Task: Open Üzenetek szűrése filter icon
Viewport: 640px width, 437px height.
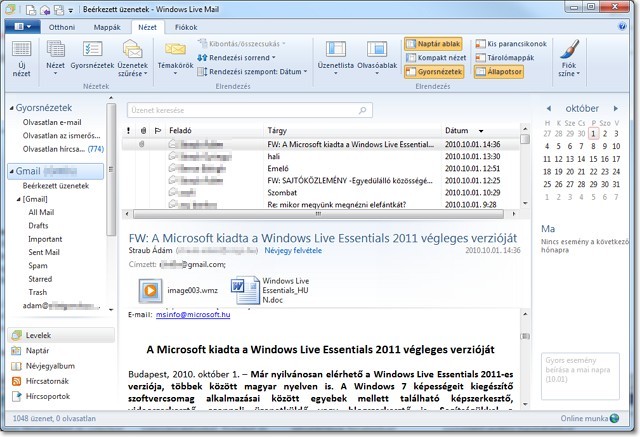Action: point(132,59)
